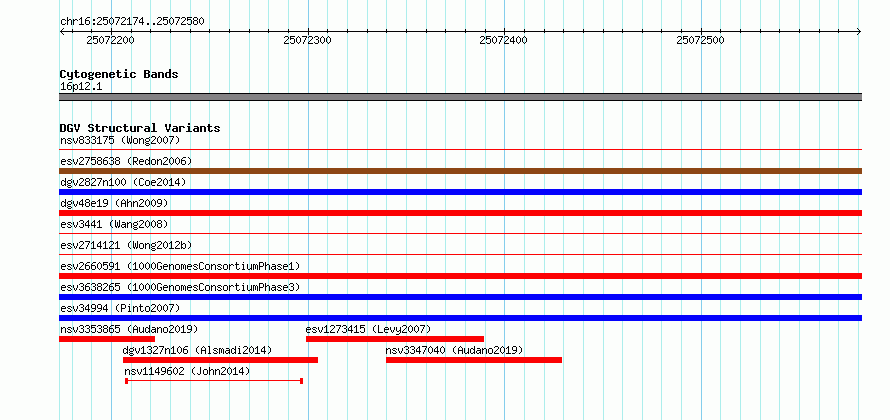890x420 pixels.
Task: Click ruler position 25072200
Action: (110, 40)
